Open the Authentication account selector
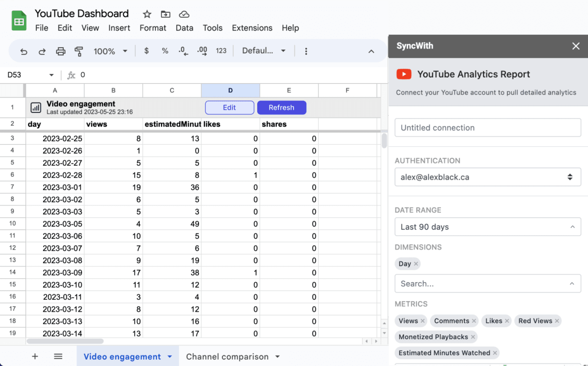Screen dimensions: 588x366 tap(488, 177)
